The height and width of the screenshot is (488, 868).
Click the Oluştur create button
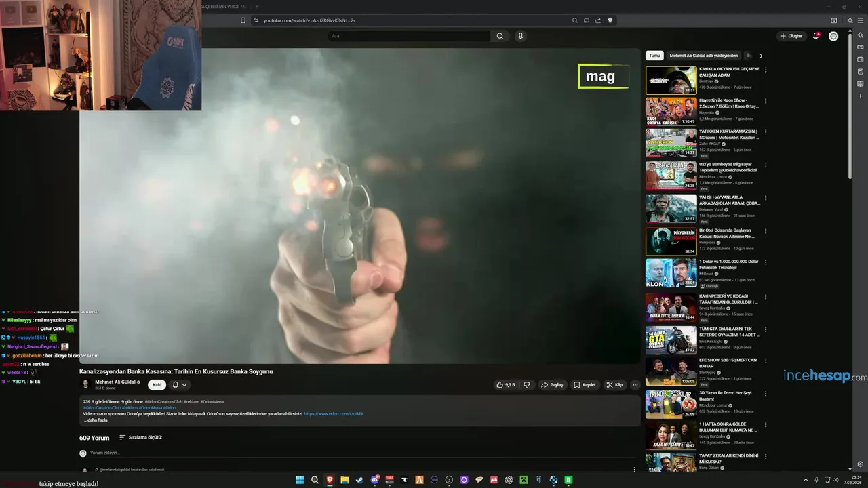click(791, 36)
